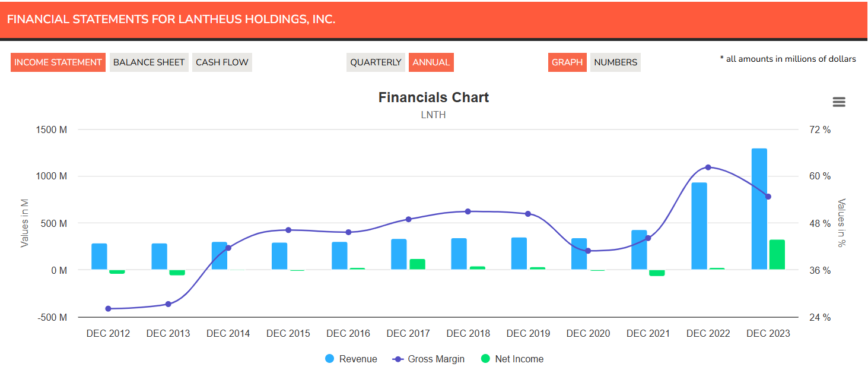The height and width of the screenshot is (373, 868).
Task: Show data as Numbers table
Action: click(615, 62)
